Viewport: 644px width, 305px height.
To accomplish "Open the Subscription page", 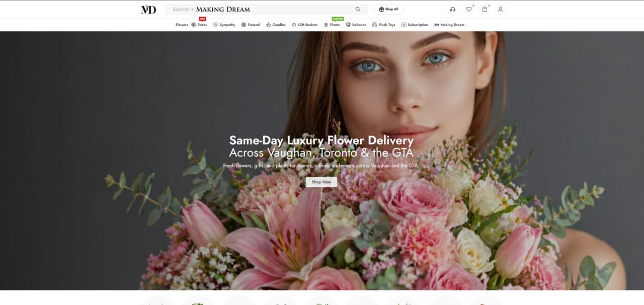I will [415, 25].
